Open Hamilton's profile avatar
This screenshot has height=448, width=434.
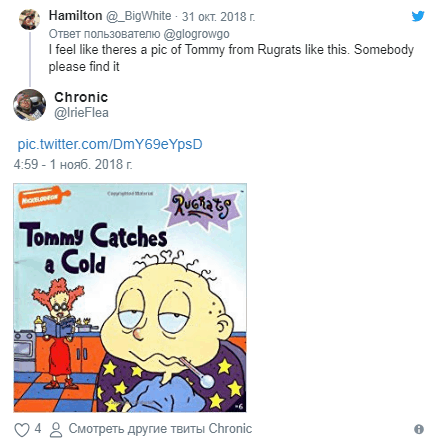point(30,19)
